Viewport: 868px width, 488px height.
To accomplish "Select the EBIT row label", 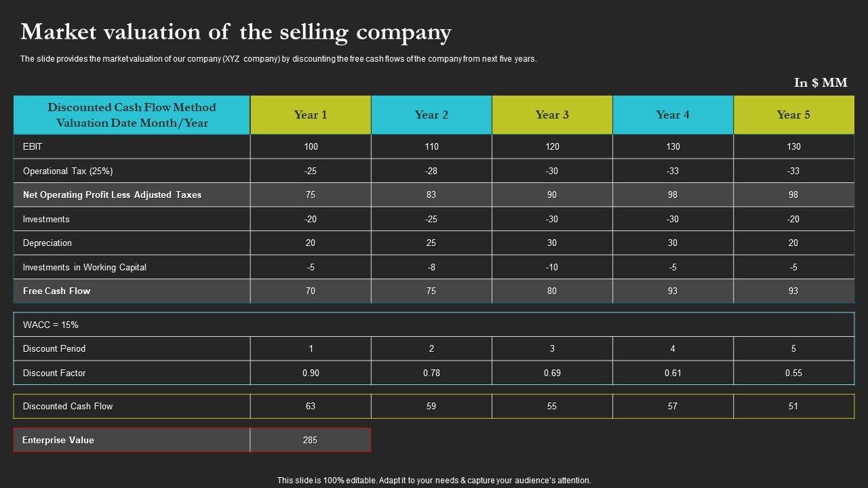I will tap(33, 146).
